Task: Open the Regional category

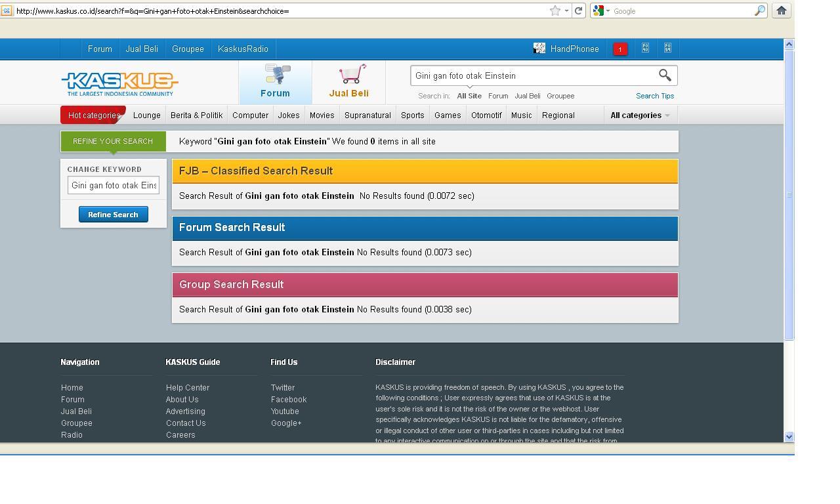Action: pos(558,115)
